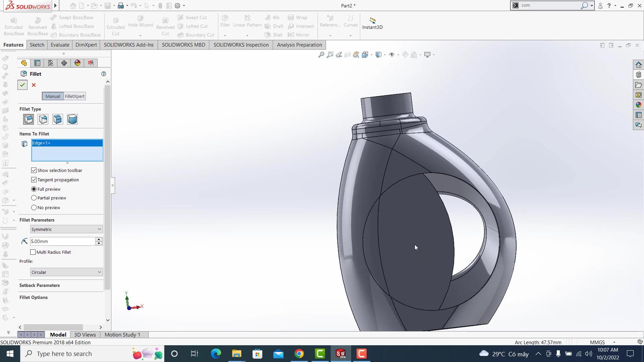
Task: Cancel the Fillet with the red X
Action: [x=34, y=85]
